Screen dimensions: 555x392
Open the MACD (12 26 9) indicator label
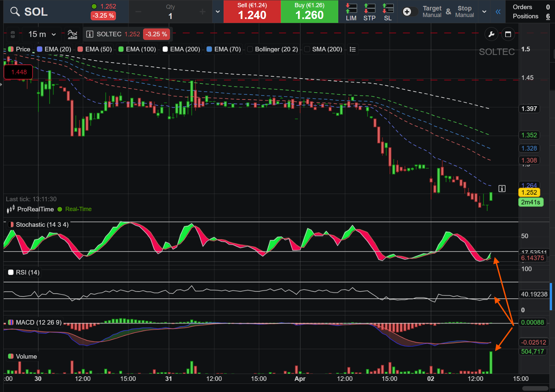coord(39,322)
